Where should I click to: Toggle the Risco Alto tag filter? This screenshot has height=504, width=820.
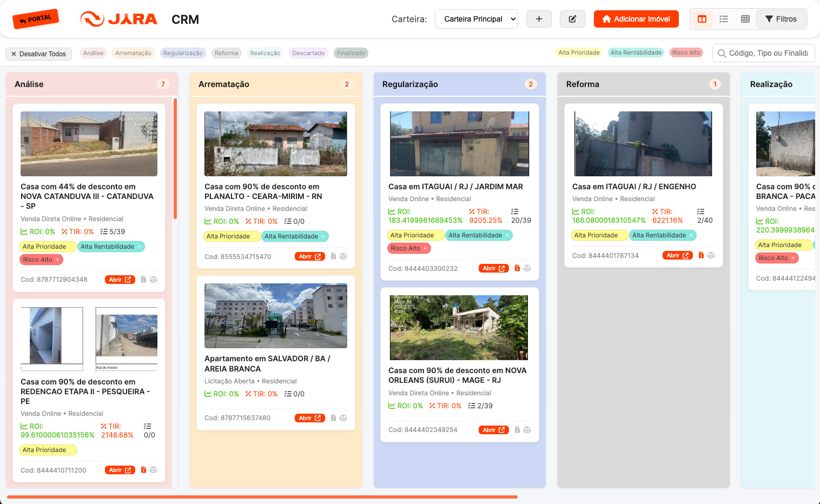pos(686,52)
